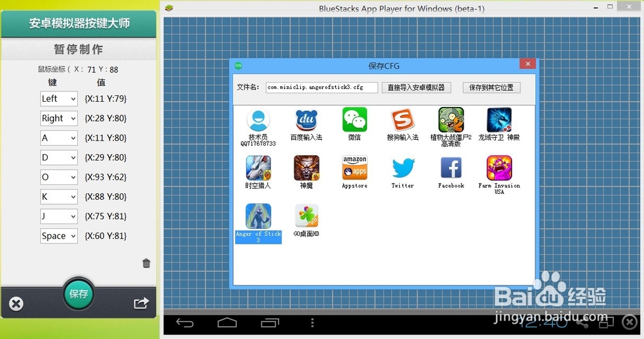Select the Anger of Stick 3 icon
Viewport: 644px width, 339px height.
click(258, 216)
